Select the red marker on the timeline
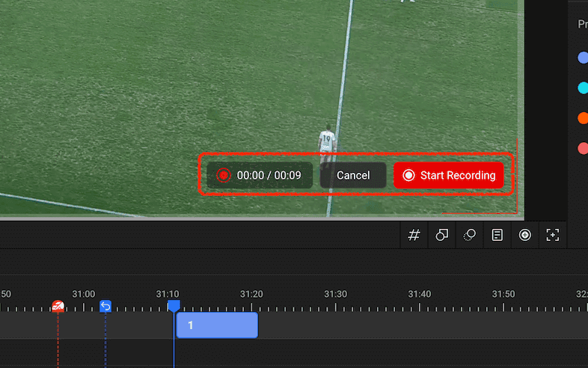588x368 pixels. click(x=58, y=306)
